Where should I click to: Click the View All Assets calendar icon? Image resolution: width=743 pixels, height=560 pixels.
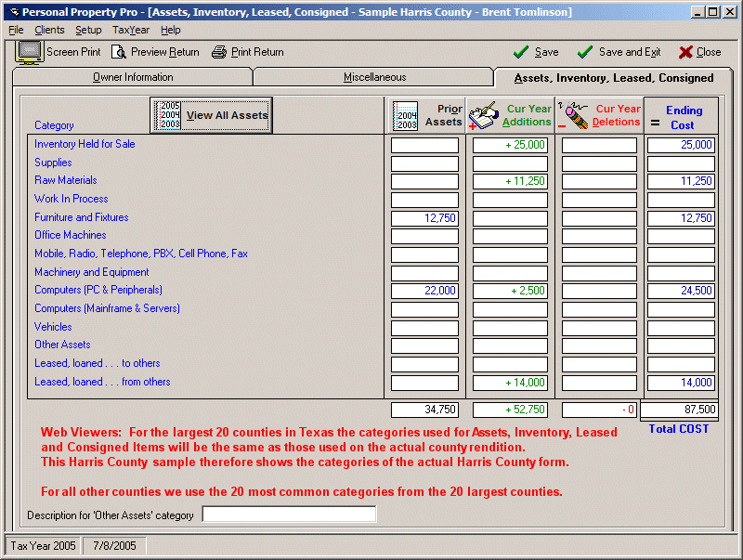(169, 115)
